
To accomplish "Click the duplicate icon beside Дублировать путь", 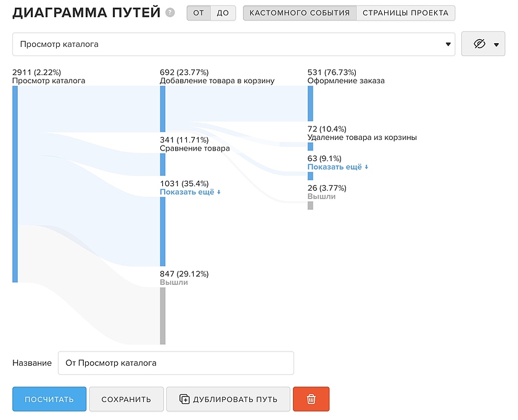I will [x=184, y=399].
